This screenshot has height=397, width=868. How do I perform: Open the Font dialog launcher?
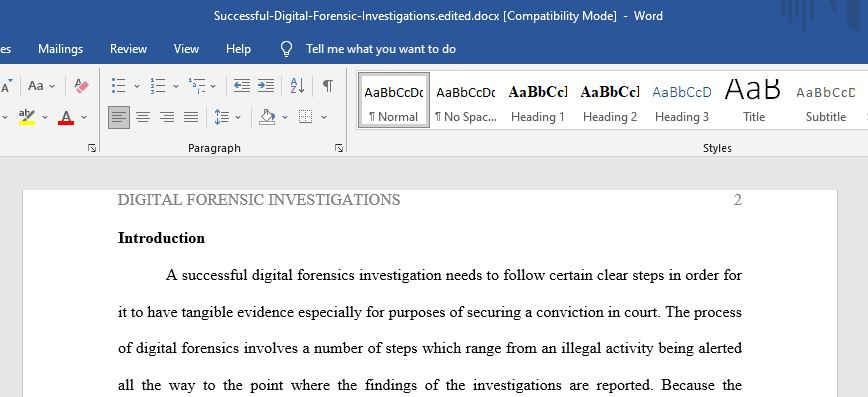(x=92, y=148)
